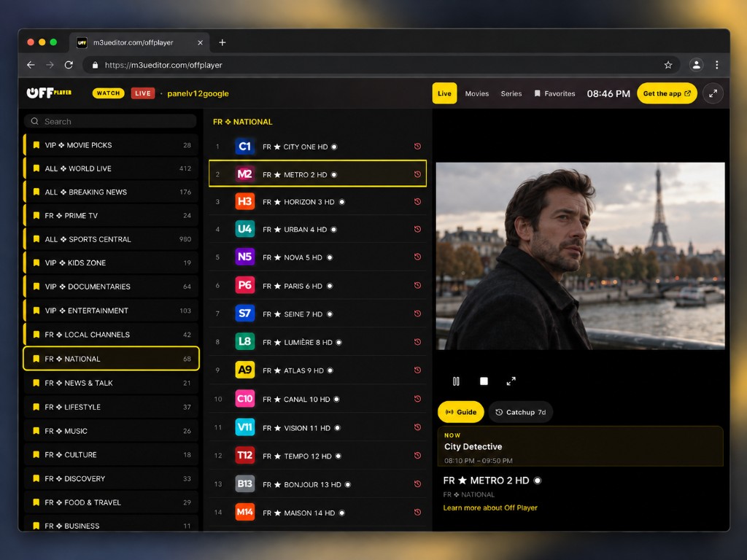747x560 pixels.
Task: Click the U4 logo of Urban 4 HD
Action: click(245, 229)
